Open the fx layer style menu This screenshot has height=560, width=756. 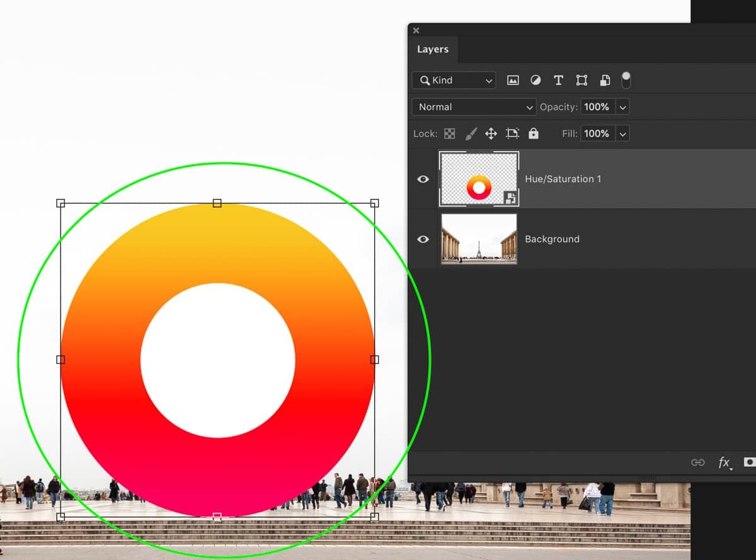[724, 463]
